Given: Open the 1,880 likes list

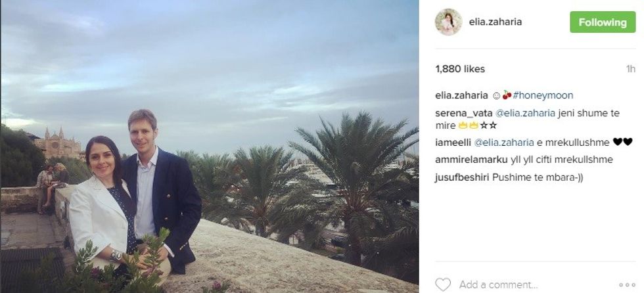Looking at the screenshot, I should point(460,69).
